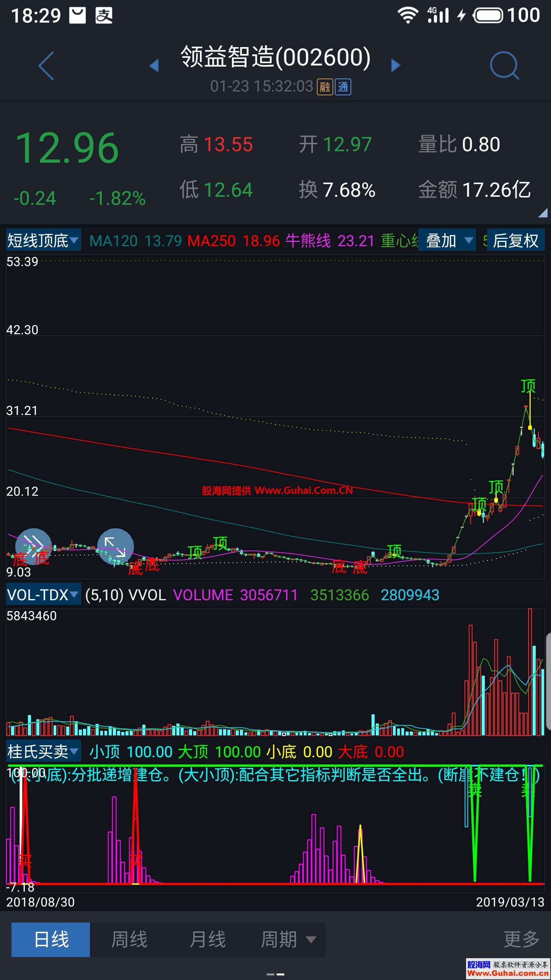Open the 叠加 overlay dropdown

tap(447, 240)
